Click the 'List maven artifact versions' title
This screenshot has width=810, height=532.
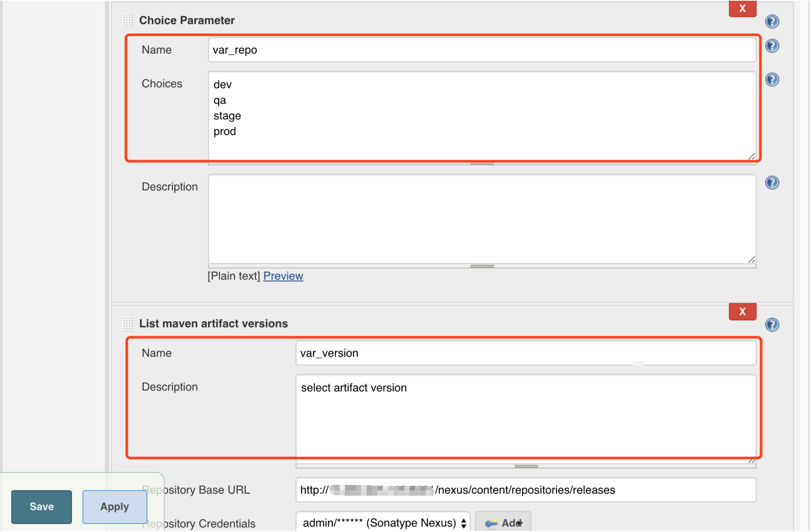pos(213,324)
